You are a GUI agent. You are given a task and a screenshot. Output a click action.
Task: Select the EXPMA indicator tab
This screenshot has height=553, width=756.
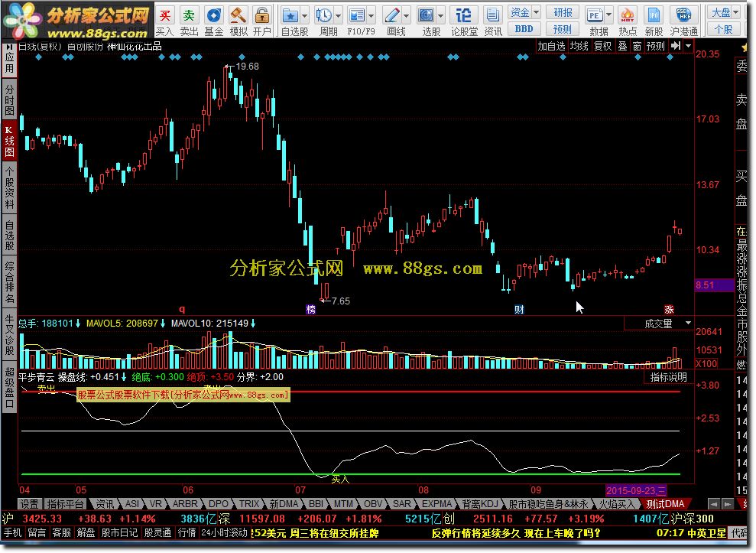[436, 504]
